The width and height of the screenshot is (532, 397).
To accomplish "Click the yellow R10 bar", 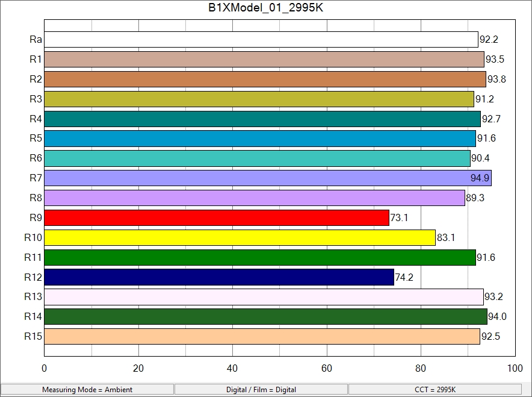I will point(240,238).
